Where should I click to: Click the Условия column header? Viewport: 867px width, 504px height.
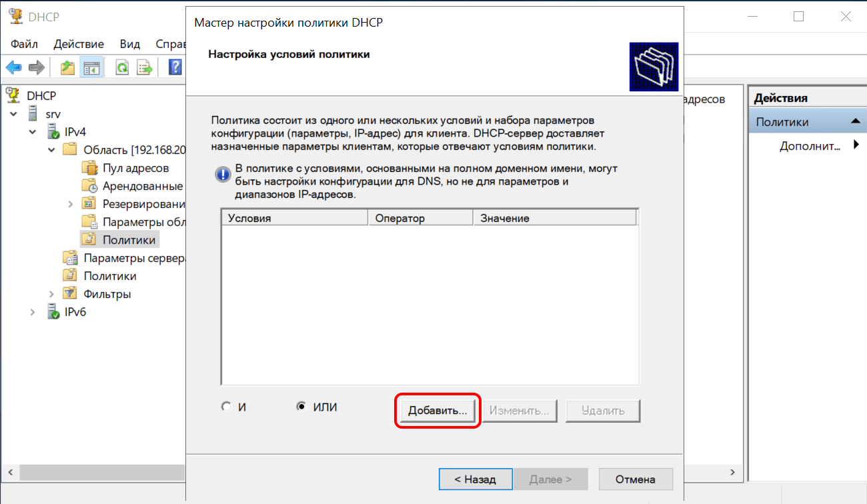click(294, 218)
